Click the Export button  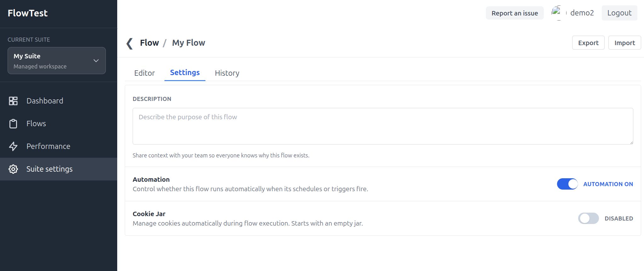(x=588, y=43)
